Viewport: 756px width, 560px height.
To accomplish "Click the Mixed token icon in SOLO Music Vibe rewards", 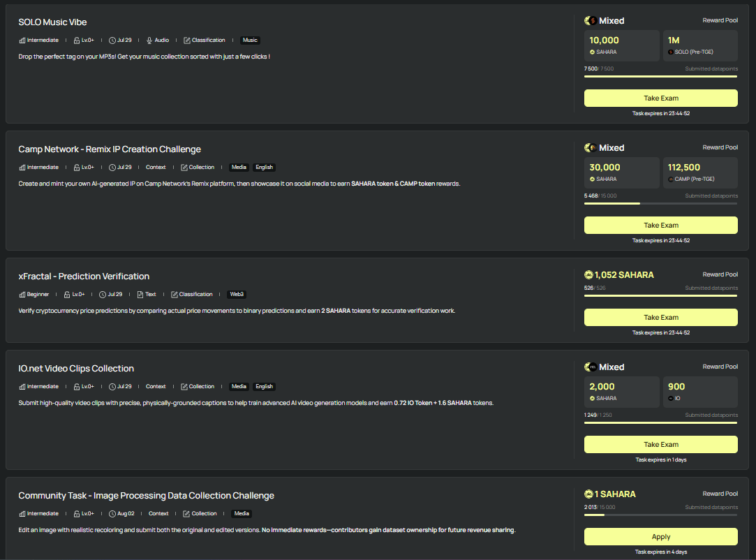I will pyautogui.click(x=590, y=21).
